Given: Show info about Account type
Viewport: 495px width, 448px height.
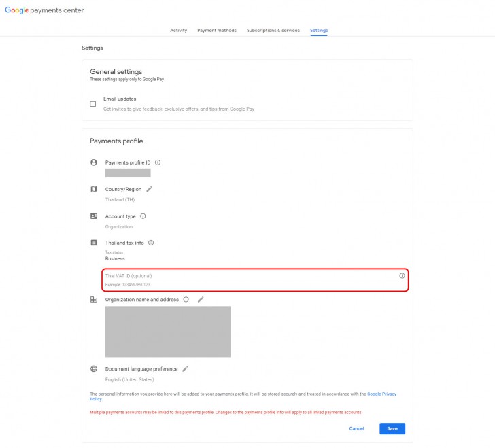Looking at the screenshot, I should [143, 216].
